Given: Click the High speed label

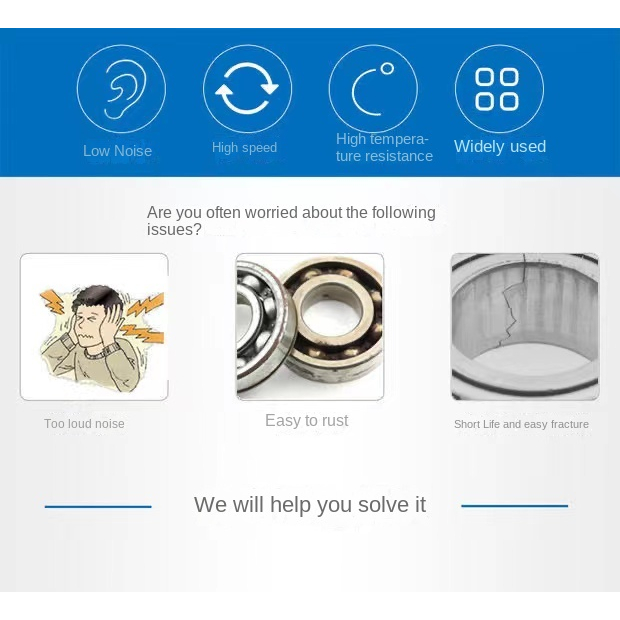Looking at the screenshot, I should (x=244, y=147).
